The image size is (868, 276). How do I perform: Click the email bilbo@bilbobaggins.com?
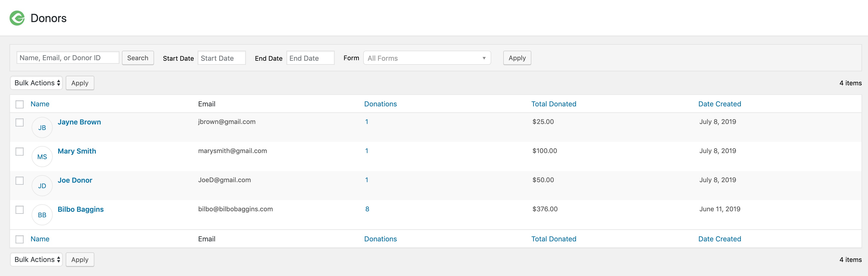[236, 209]
